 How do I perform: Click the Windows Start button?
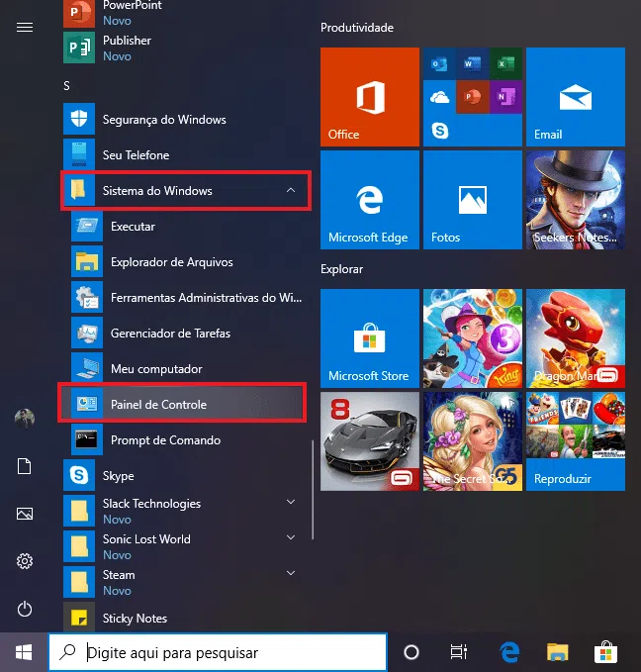24,653
